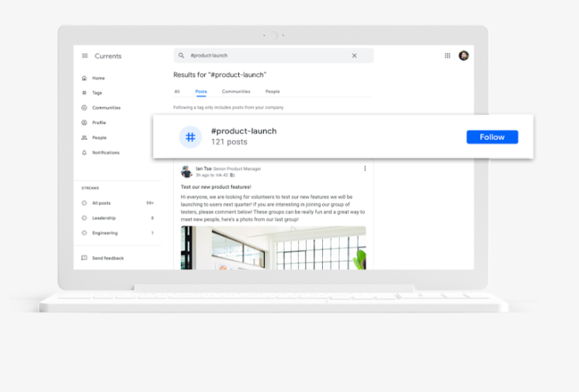
Task: Follow the #product-launch tag
Action: tap(492, 137)
